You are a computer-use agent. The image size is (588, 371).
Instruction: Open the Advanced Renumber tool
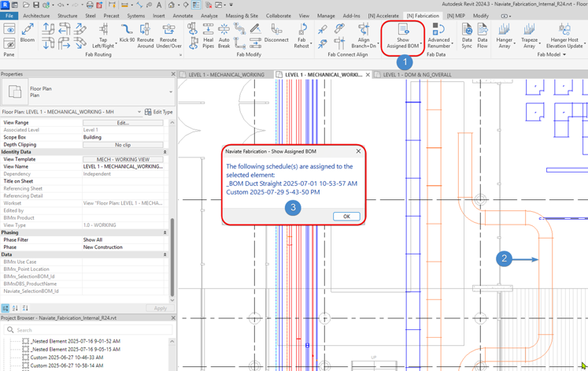[x=438, y=35]
